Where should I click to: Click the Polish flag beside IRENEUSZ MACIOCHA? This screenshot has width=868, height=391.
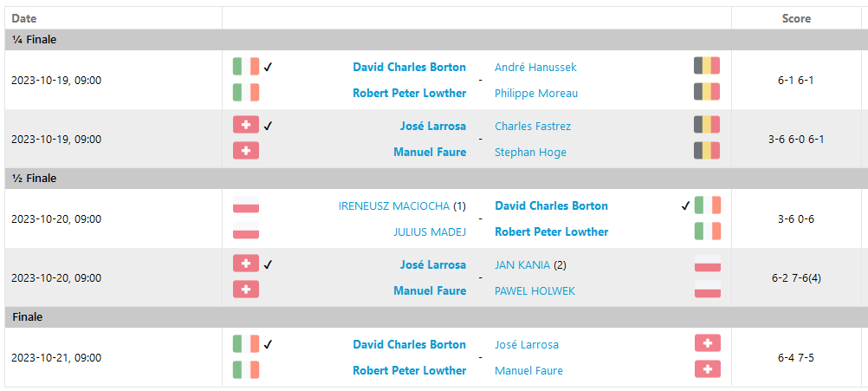246,206
